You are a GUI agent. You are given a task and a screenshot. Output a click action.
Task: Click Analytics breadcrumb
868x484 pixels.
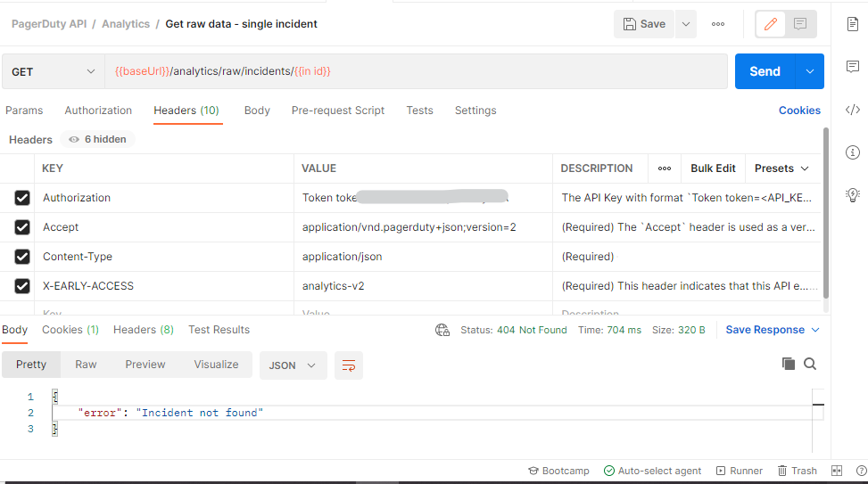[126, 24]
